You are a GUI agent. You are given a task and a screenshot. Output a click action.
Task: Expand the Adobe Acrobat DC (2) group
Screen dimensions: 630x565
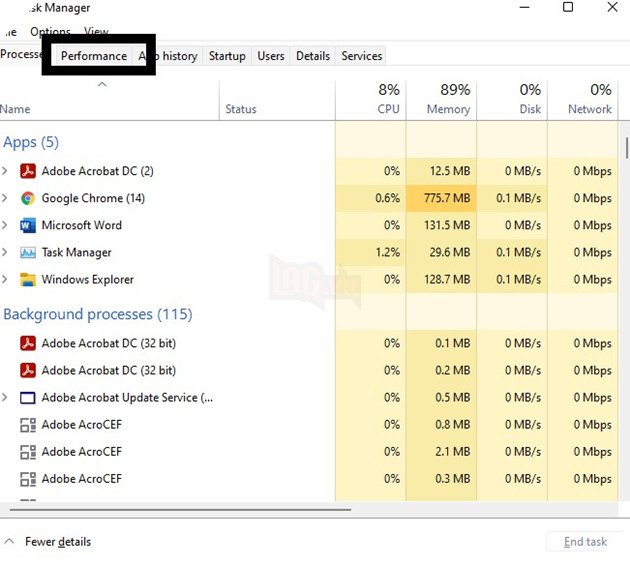(4, 171)
